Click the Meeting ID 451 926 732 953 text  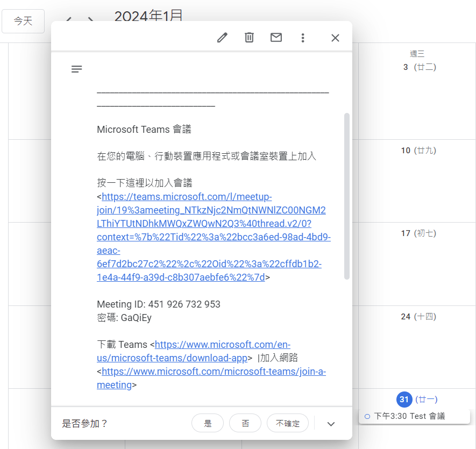[x=159, y=304]
